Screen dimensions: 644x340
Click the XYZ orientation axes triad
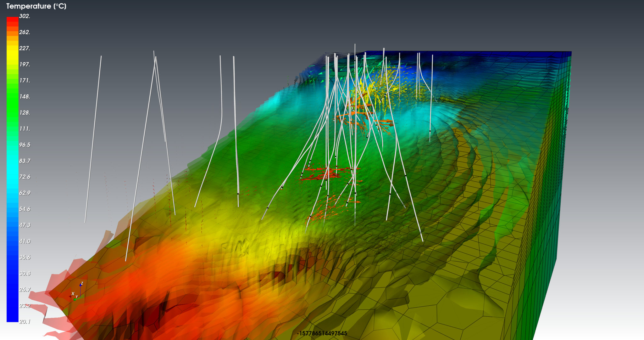click(76, 291)
